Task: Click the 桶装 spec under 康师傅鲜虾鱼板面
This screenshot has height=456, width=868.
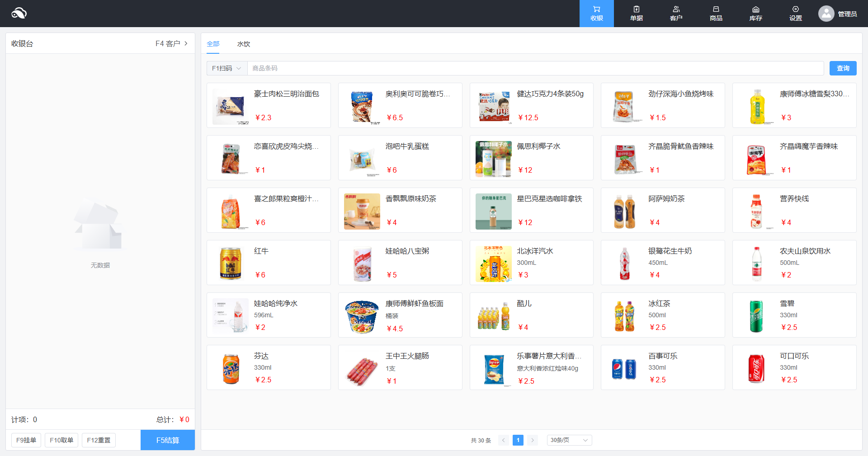Action: [392, 316]
